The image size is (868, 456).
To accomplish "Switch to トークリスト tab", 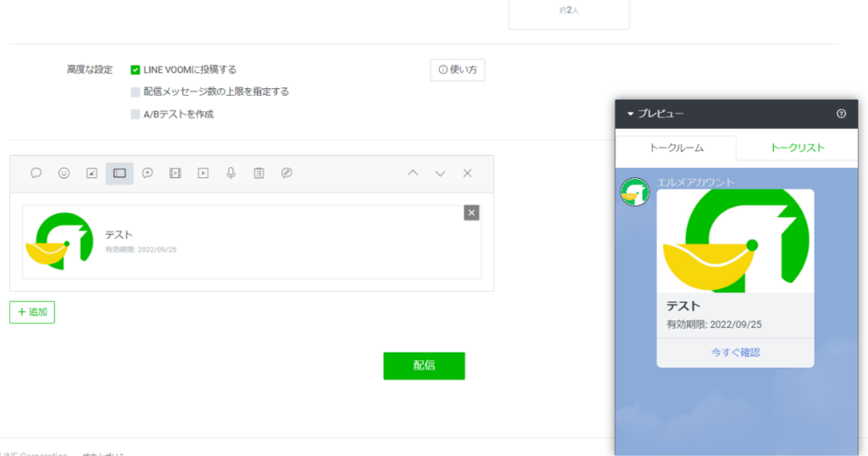I will coord(797,147).
